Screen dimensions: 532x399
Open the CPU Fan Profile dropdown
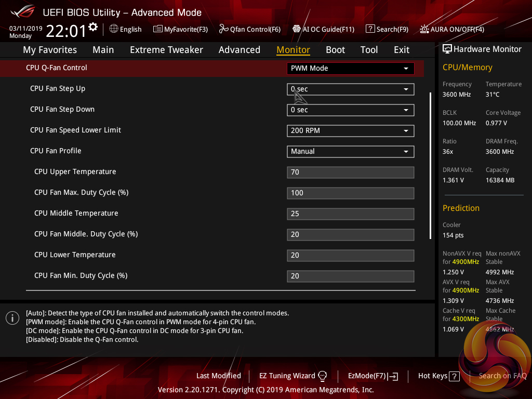coord(351,151)
